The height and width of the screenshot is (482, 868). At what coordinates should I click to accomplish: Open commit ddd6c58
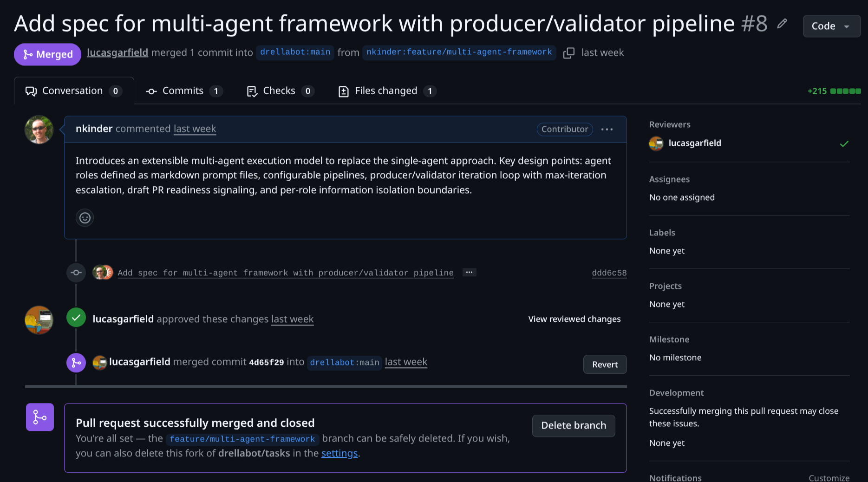coord(609,273)
